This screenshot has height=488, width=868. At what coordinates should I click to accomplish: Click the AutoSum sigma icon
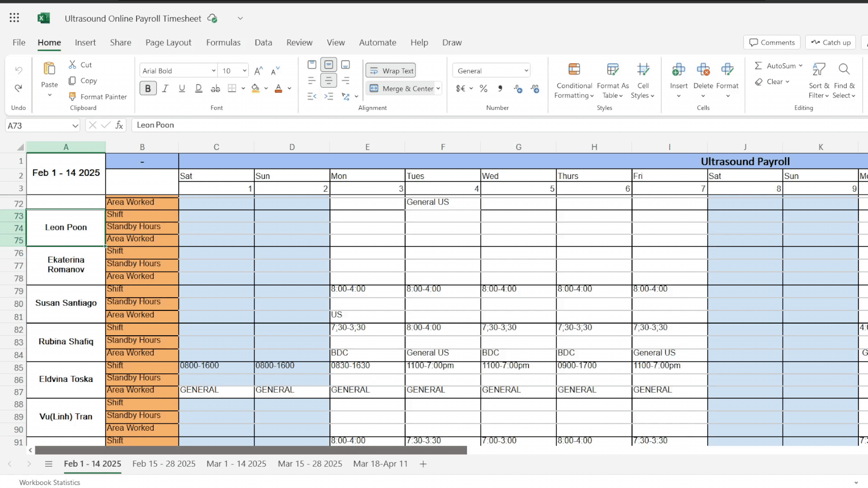tap(758, 66)
